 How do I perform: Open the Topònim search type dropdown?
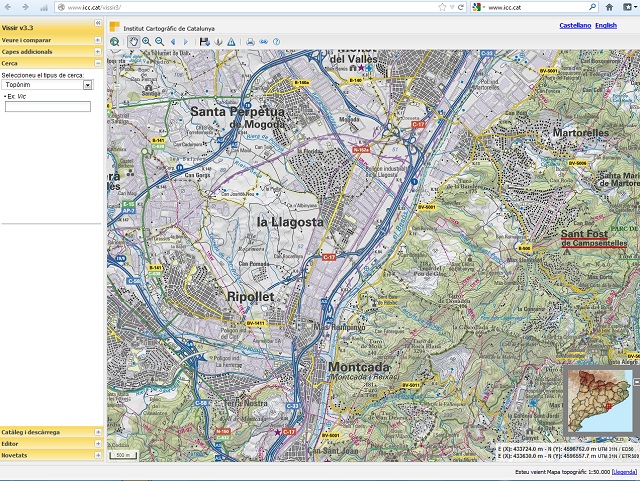[88, 85]
